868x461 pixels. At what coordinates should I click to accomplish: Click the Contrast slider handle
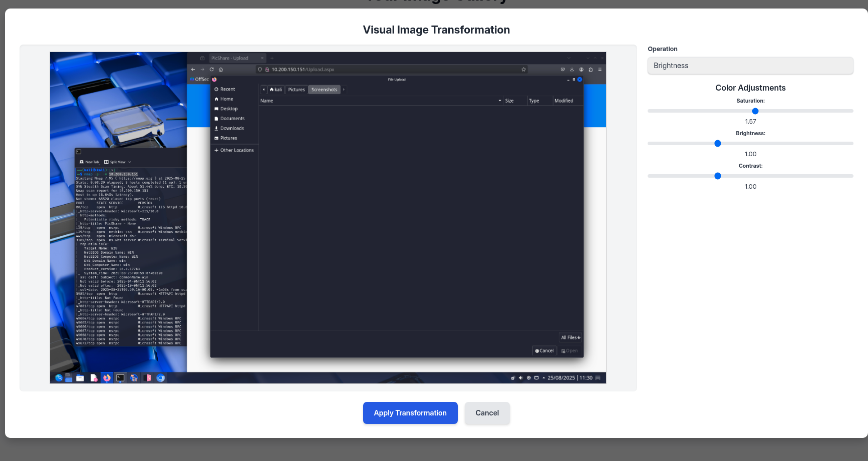717,176
